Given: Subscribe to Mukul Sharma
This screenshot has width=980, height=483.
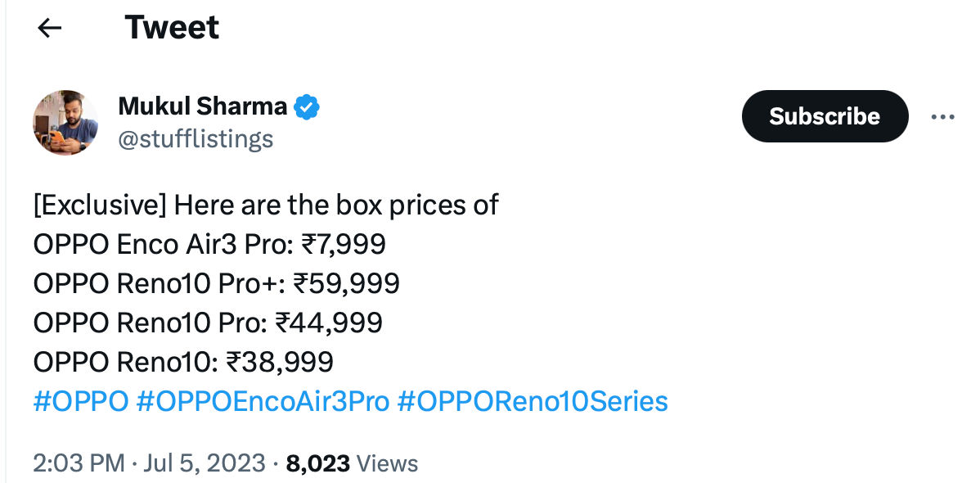Looking at the screenshot, I should pos(825,116).
